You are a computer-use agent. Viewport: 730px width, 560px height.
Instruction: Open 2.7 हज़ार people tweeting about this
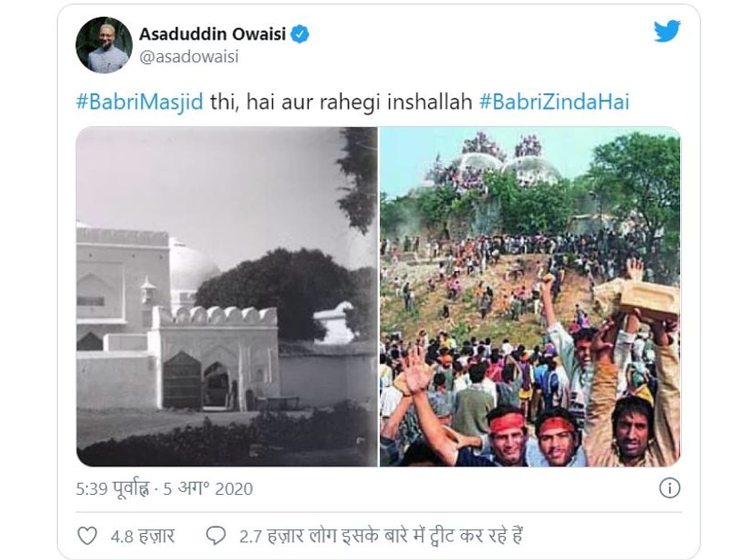(381, 536)
